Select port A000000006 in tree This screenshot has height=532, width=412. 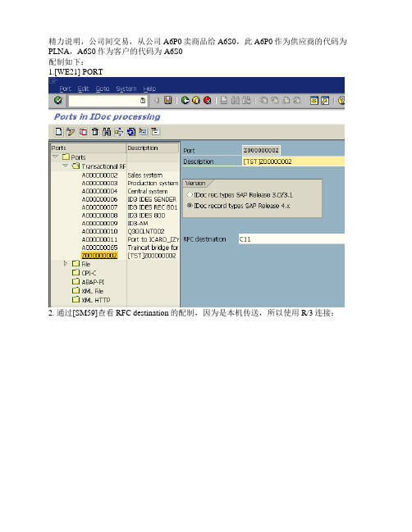[99, 199]
